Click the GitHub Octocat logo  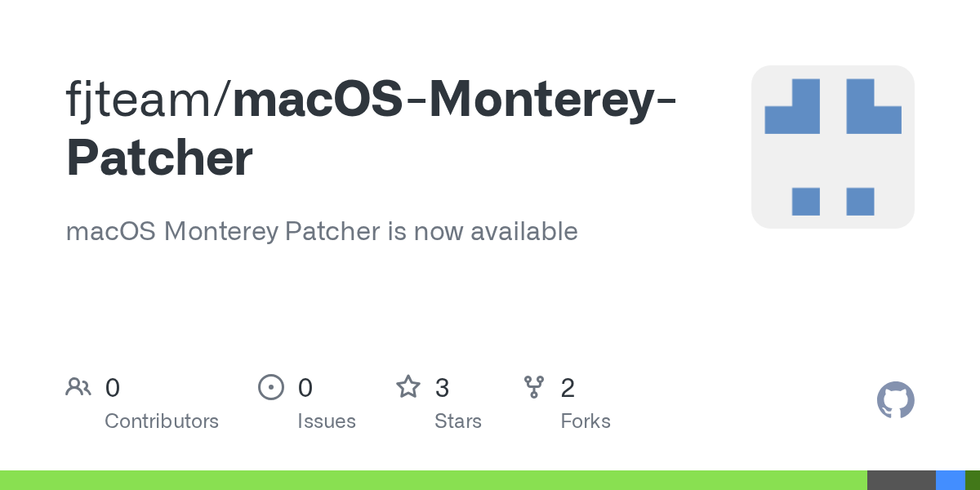(x=896, y=400)
